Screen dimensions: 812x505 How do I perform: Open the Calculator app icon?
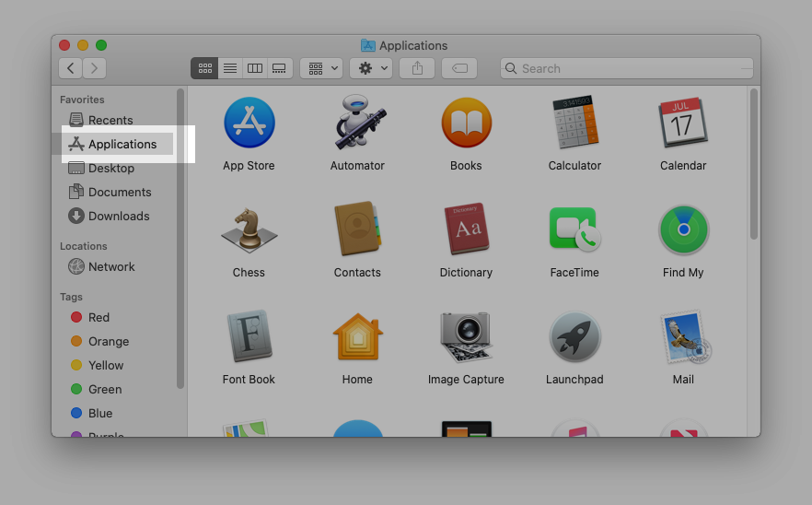coord(574,123)
